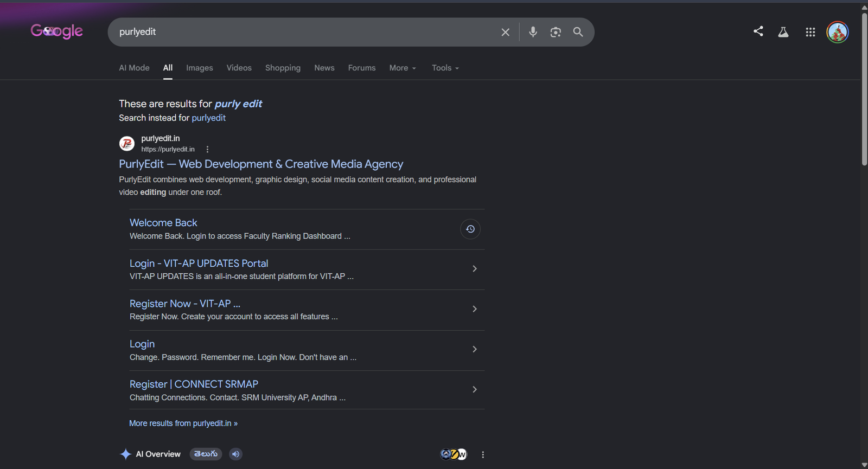Submit search with the magnifying glass icon
The width and height of the screenshot is (868, 469).
click(578, 32)
